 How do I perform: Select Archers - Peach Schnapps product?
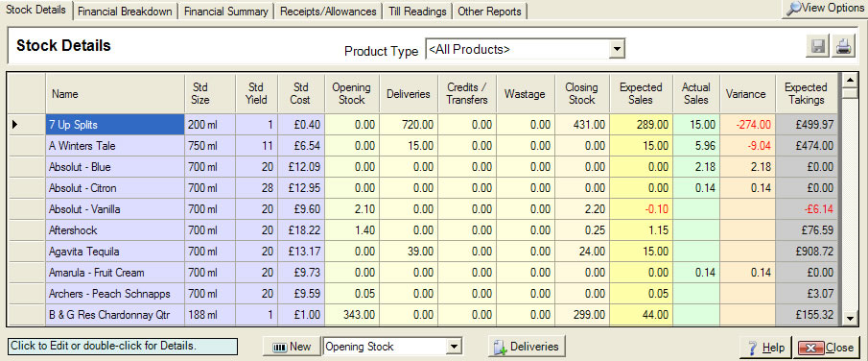pyautogui.click(x=114, y=294)
